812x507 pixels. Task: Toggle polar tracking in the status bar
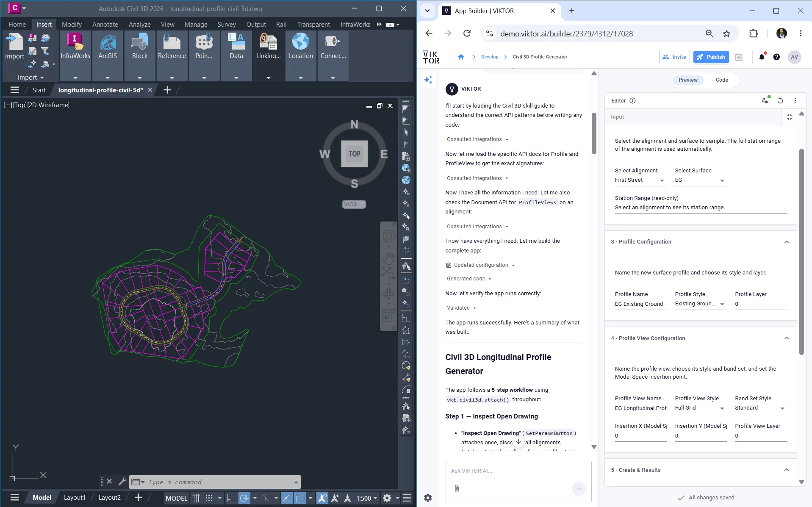244,498
